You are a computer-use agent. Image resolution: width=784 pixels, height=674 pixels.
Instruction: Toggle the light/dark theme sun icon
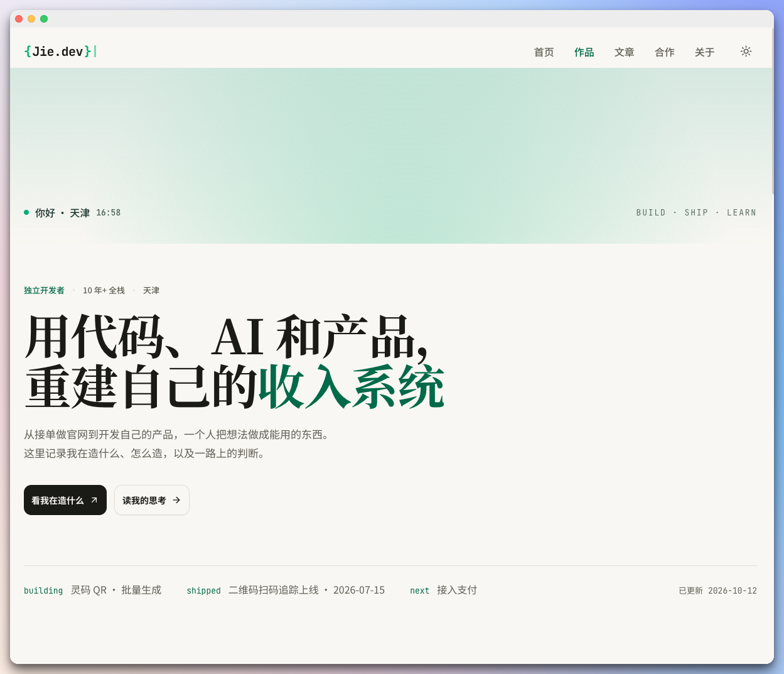coord(746,52)
